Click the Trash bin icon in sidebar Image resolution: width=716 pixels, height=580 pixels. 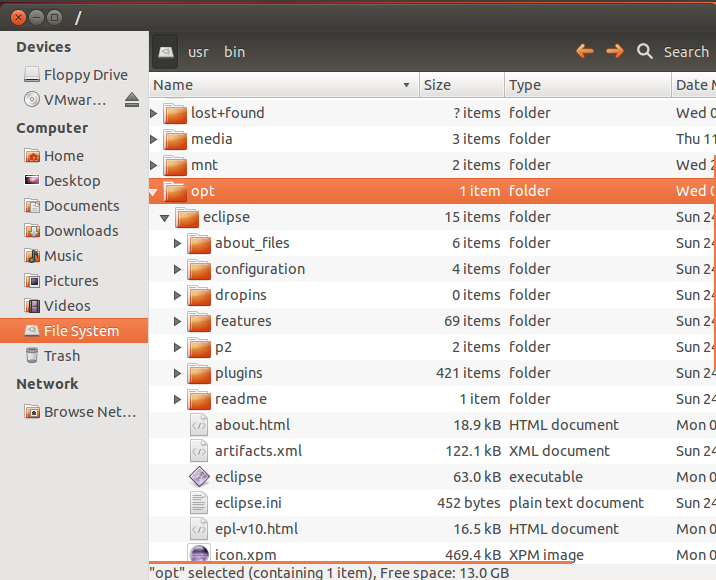pyautogui.click(x=32, y=355)
